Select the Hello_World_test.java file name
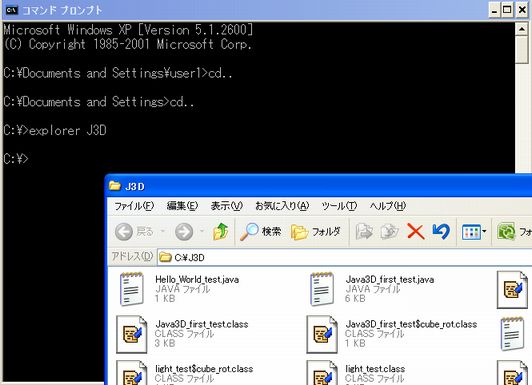 (197, 280)
